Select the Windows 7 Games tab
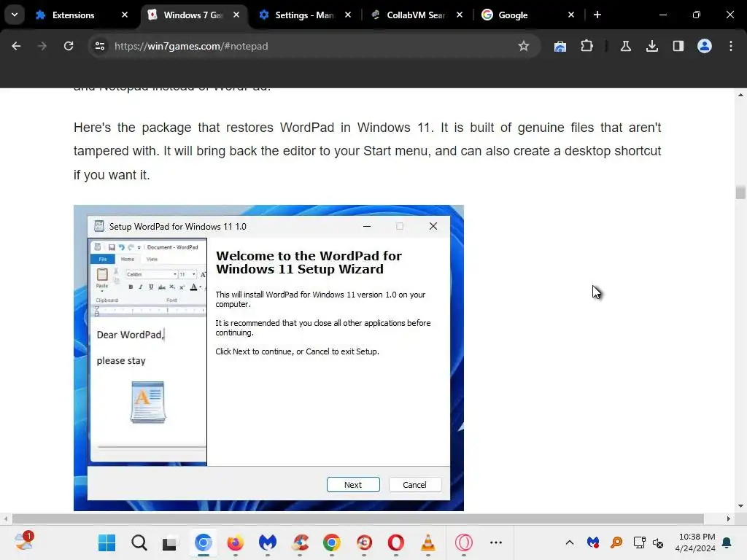The width and height of the screenshot is (747, 560). tap(193, 15)
